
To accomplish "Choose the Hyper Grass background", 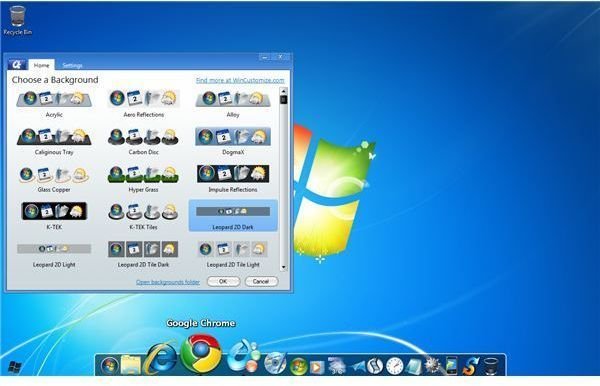I will point(143,179).
